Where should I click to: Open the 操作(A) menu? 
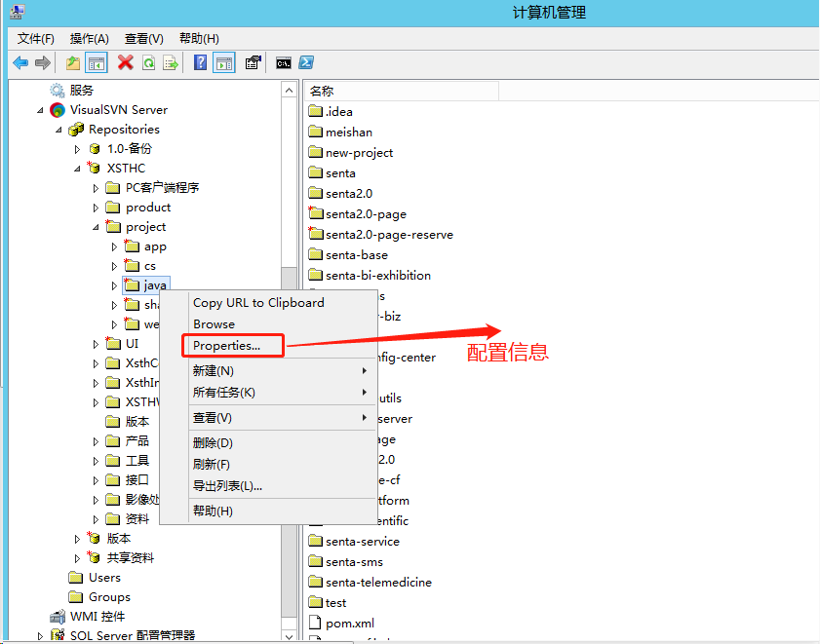(90, 39)
